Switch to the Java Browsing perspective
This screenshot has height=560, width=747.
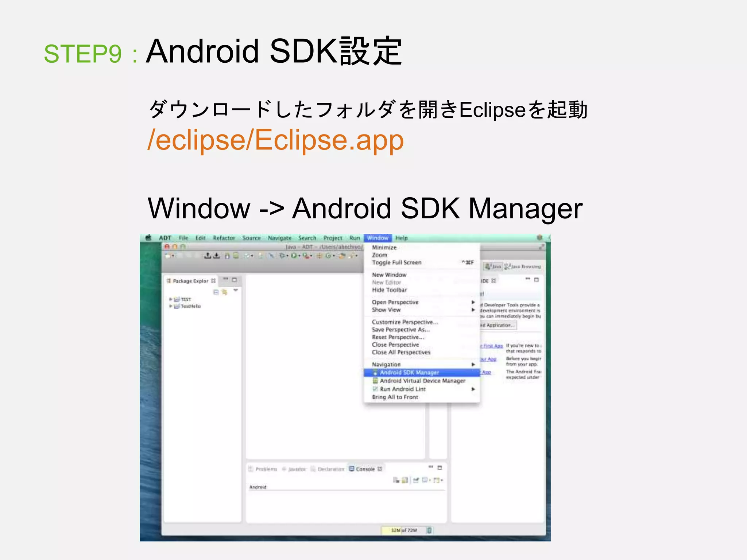522,267
